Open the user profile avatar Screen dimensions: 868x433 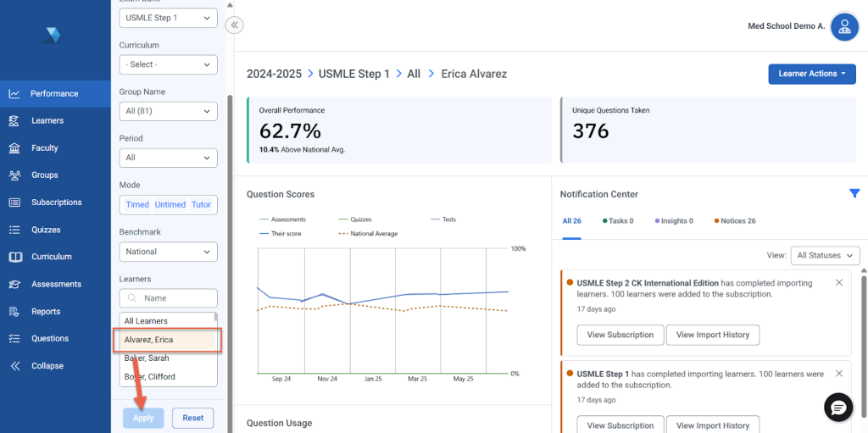click(x=844, y=26)
